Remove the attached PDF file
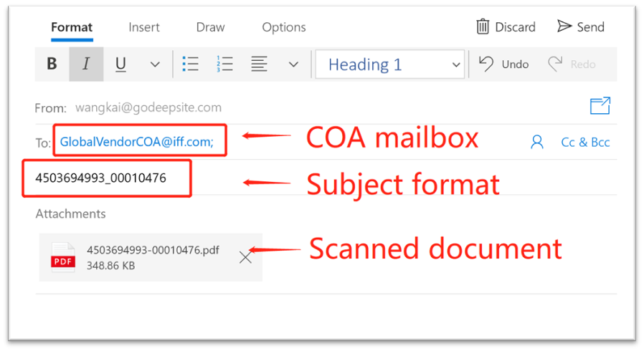Screen dimensions: 644x351 pyautogui.click(x=245, y=257)
